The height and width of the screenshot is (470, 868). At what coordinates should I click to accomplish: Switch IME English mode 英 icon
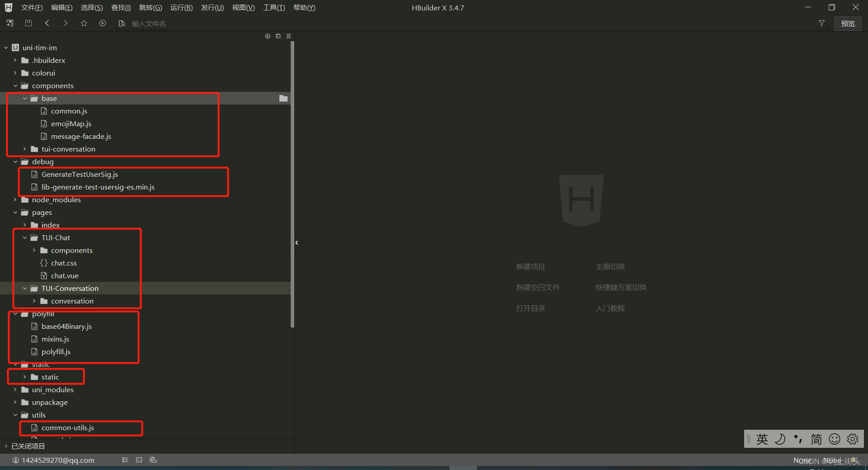pos(762,439)
